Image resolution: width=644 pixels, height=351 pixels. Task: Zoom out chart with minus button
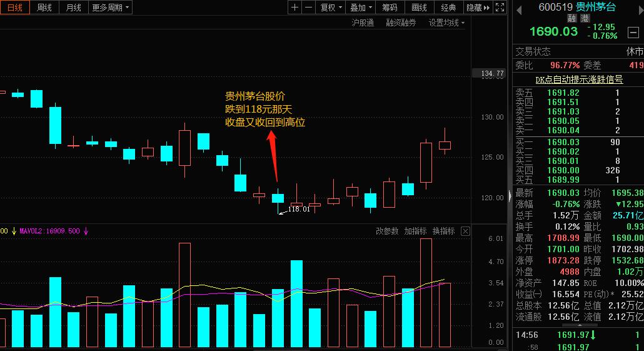(308, 8)
